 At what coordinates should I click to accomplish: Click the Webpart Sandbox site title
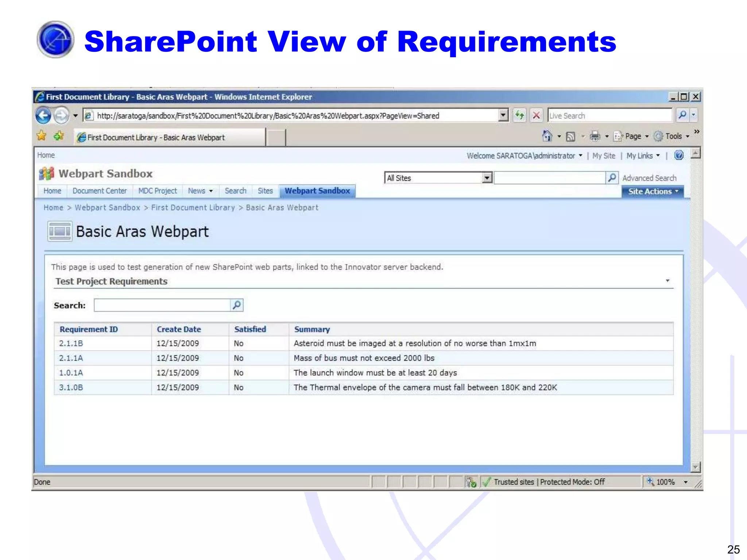[105, 174]
